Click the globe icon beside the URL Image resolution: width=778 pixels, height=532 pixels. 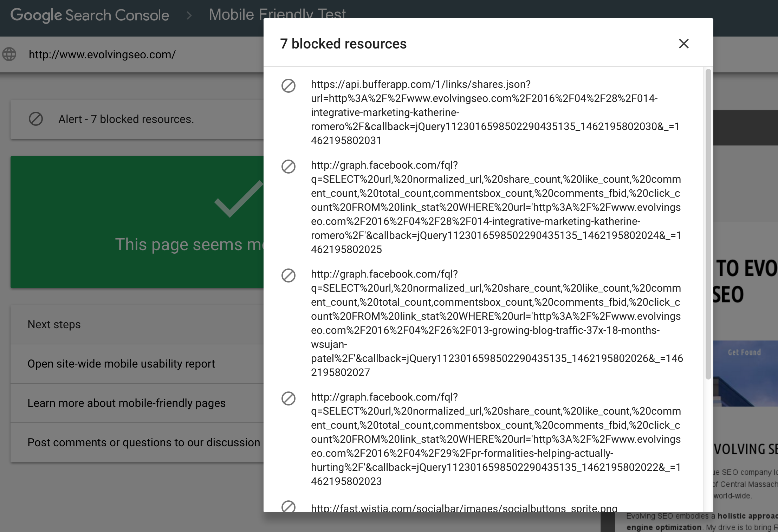point(9,54)
